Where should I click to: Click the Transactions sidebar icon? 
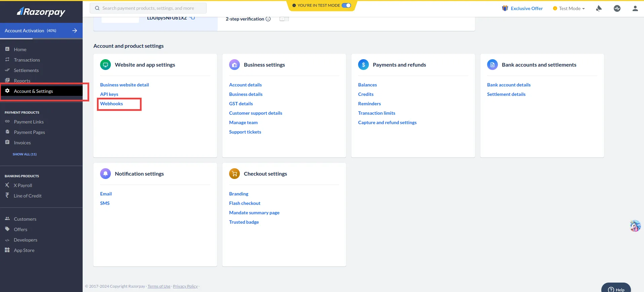coord(7,60)
